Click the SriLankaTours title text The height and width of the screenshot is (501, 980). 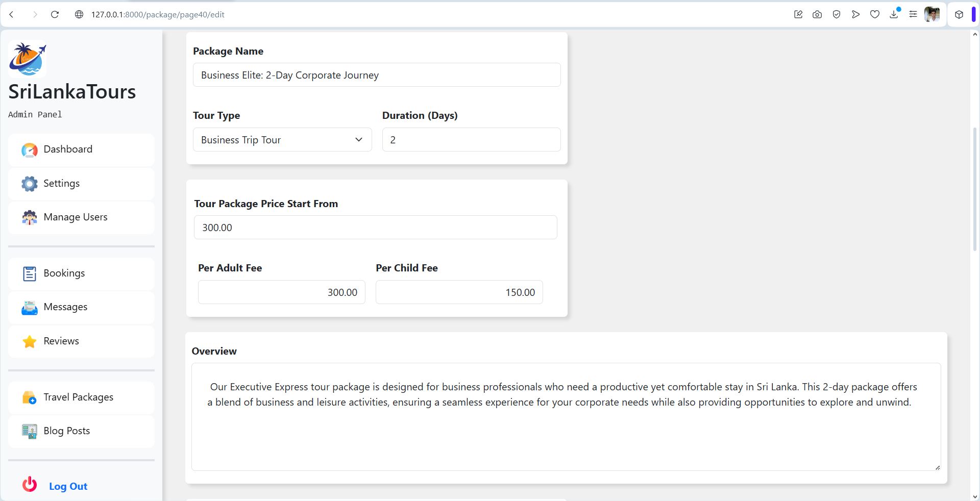pyautogui.click(x=72, y=92)
